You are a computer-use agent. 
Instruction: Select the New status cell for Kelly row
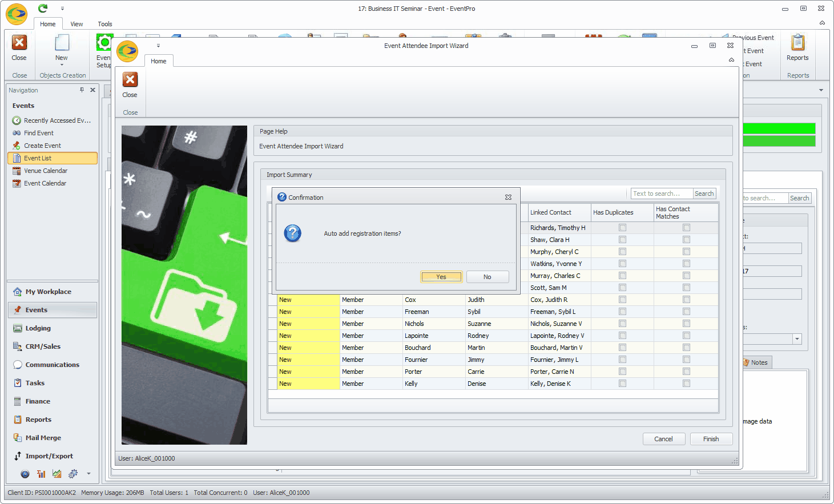pyautogui.click(x=308, y=384)
